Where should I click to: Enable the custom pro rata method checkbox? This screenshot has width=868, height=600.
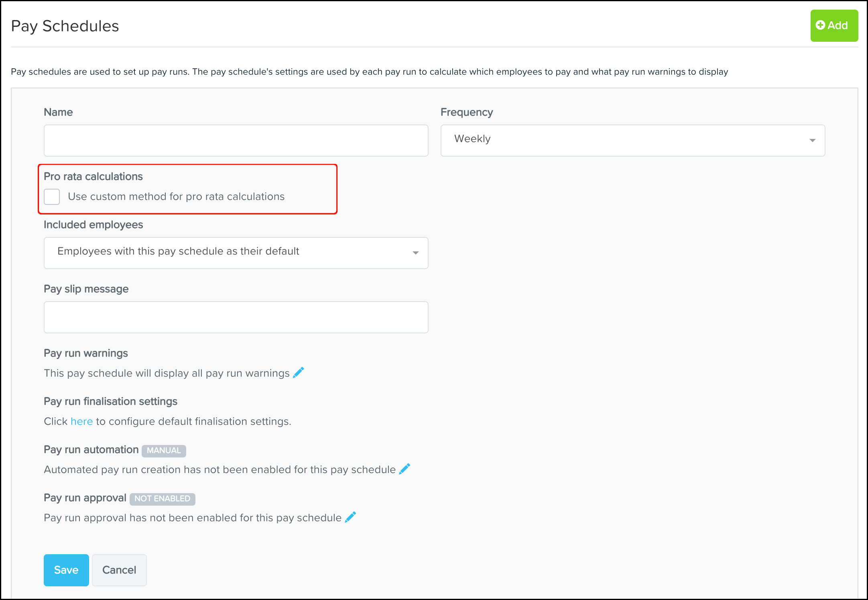pyautogui.click(x=52, y=197)
